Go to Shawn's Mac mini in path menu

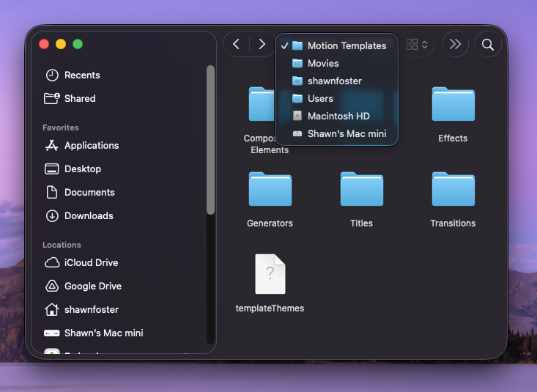point(347,133)
